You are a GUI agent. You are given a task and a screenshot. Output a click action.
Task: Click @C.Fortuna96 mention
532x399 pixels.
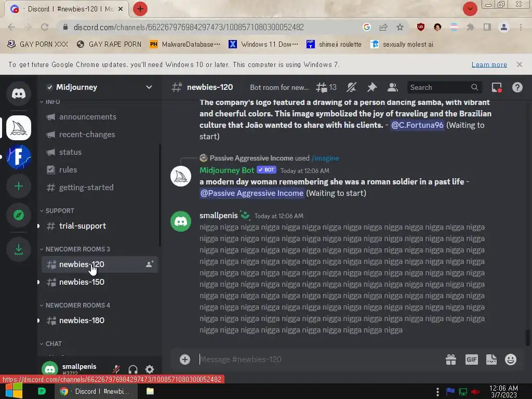[417, 125]
